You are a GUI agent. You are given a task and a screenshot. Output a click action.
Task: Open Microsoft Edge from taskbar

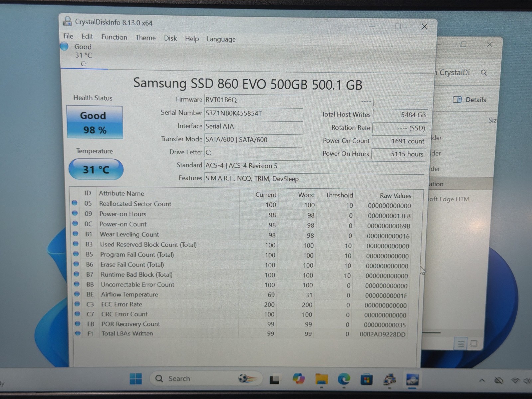coord(344,379)
